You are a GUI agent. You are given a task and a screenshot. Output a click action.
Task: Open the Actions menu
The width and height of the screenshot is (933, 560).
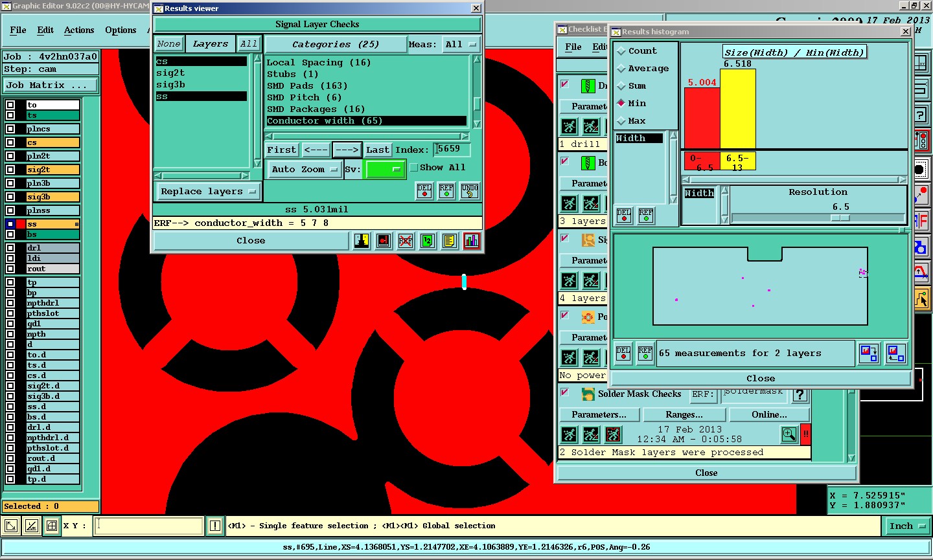coord(79,30)
